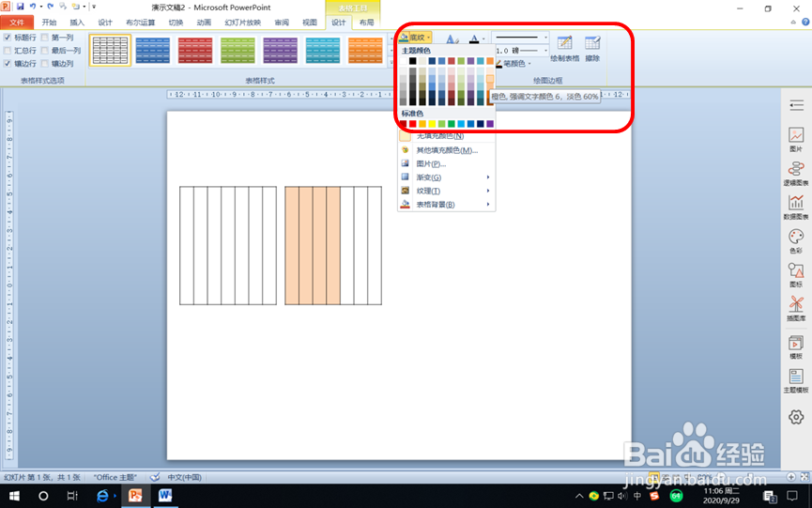Click the 底纹 shading paint bucket icon
Image resolution: width=812 pixels, height=508 pixels.
coord(404,38)
